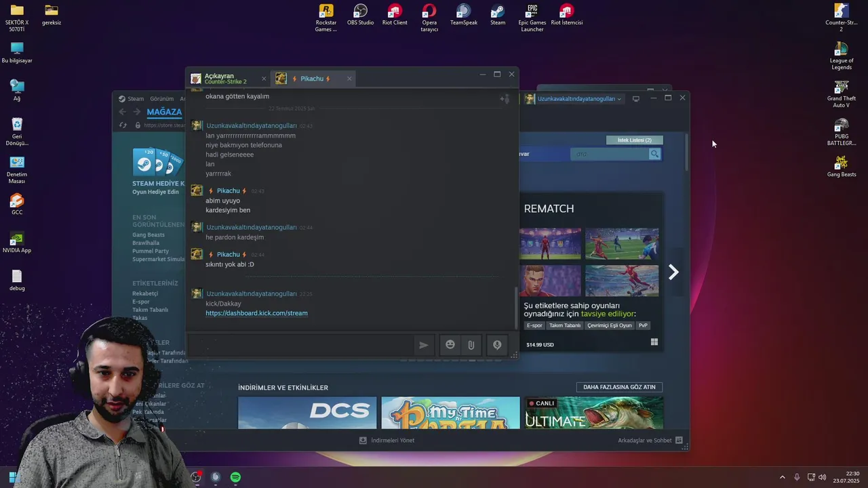This screenshot has width=868, height=488.
Task: Invite a friend with the add-user chat icon
Action: [x=505, y=99]
